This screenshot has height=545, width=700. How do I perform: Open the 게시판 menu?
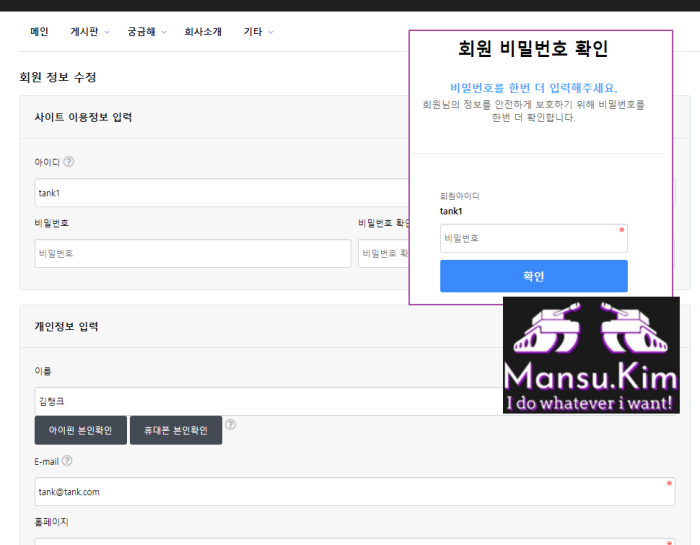(84, 32)
